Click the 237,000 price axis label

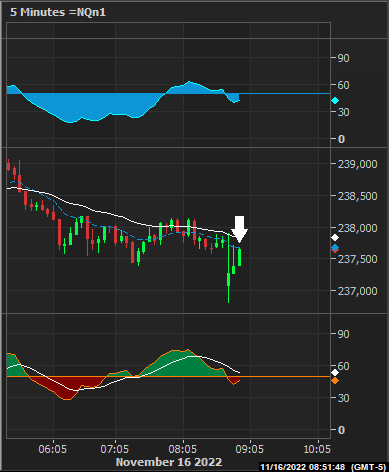(x=358, y=291)
